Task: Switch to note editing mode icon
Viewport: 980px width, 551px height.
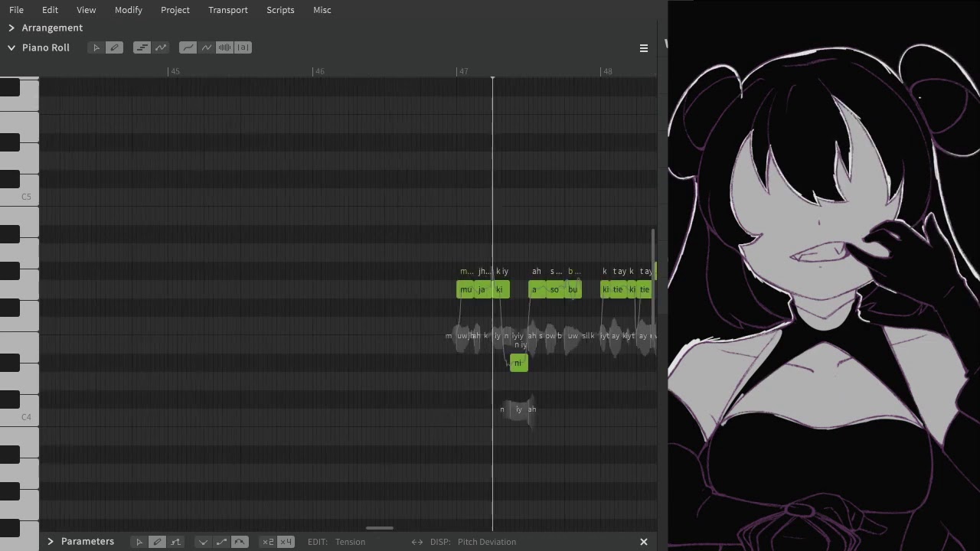Action: point(142,47)
